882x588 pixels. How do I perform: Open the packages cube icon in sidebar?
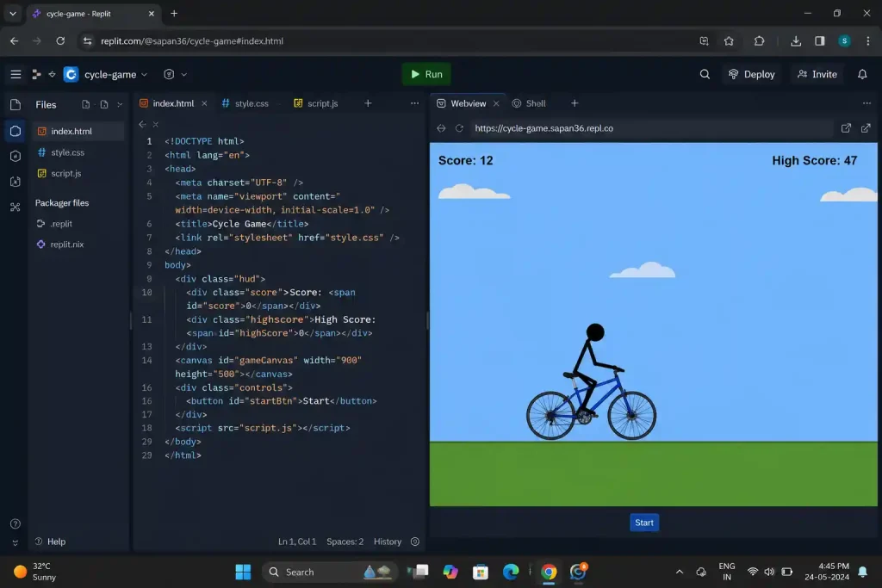(16, 156)
